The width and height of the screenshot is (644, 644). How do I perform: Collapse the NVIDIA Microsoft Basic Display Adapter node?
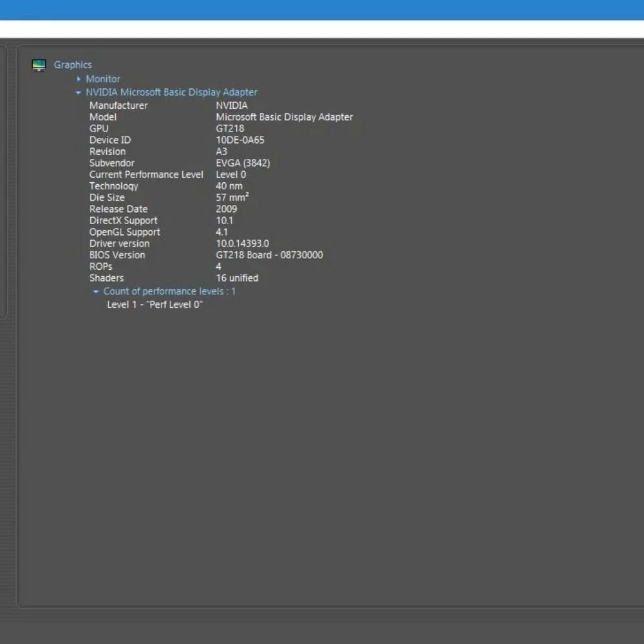tap(78, 92)
